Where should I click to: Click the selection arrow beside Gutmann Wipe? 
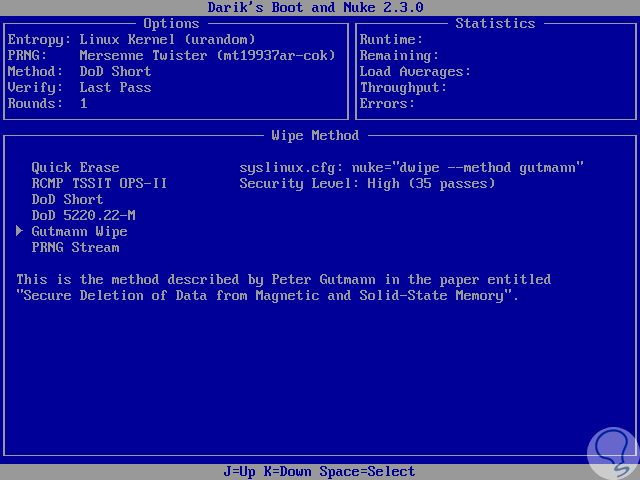20,232
